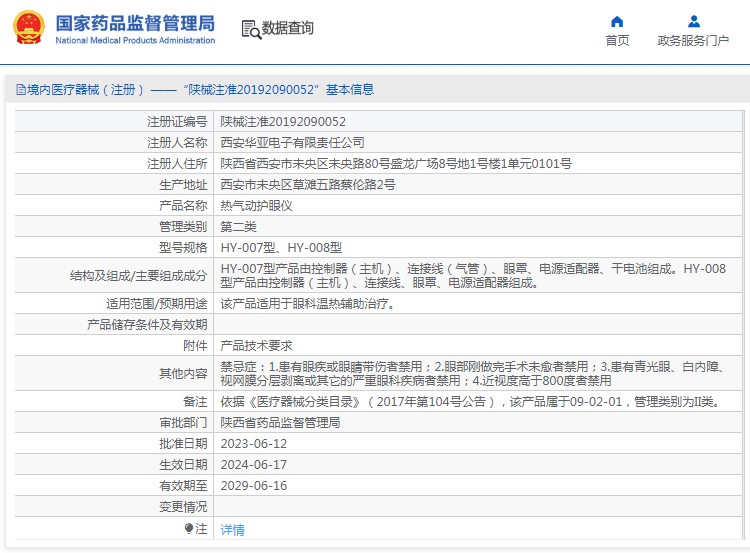Image resolution: width=750 pixels, height=553 pixels.
Task: Select registrant name 西安华亚电子有限责任公司
Action: (x=292, y=143)
